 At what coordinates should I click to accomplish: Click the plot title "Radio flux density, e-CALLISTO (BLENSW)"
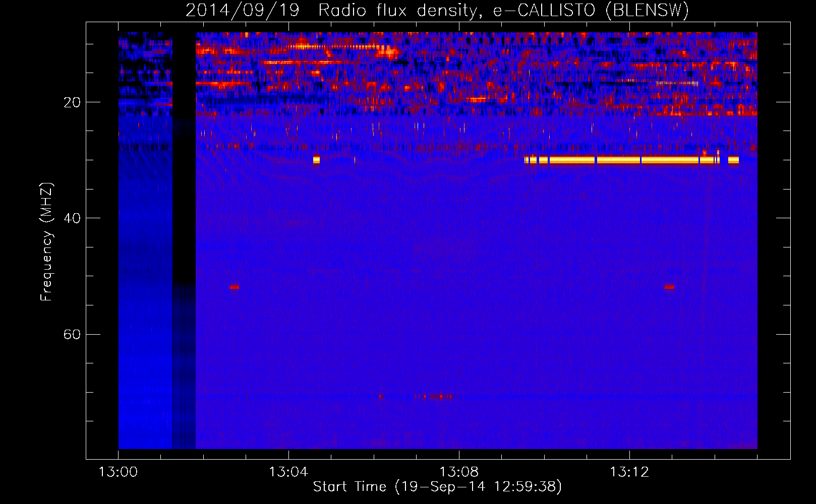pos(503,11)
